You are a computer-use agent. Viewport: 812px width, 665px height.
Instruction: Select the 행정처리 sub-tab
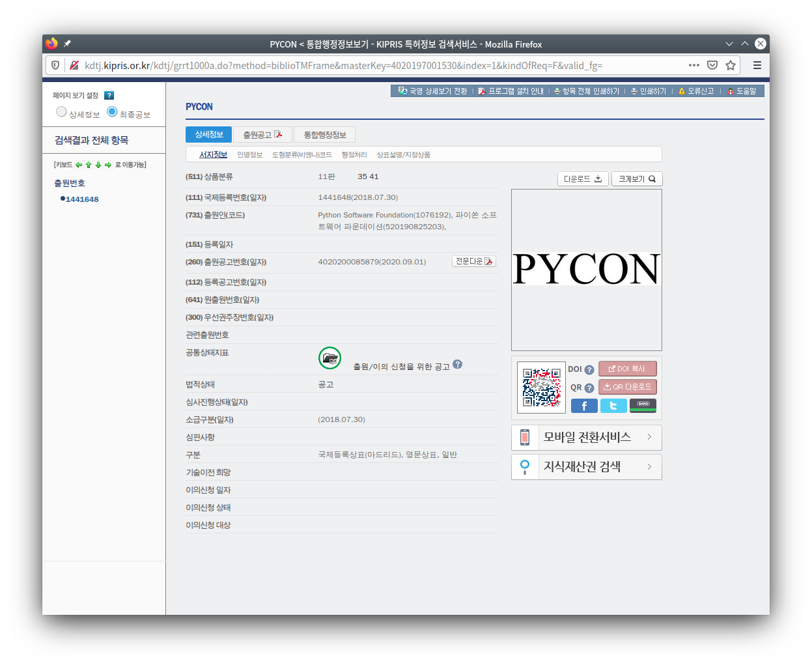coord(354,155)
